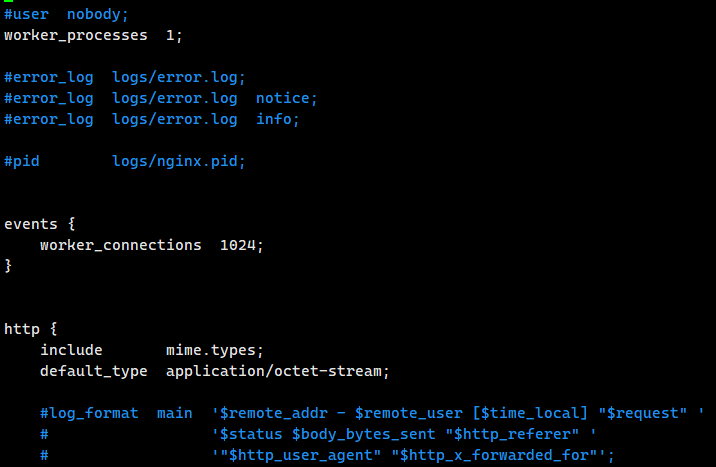Click the value '1024' in events block
This screenshot has width=716, height=467.
(237, 245)
